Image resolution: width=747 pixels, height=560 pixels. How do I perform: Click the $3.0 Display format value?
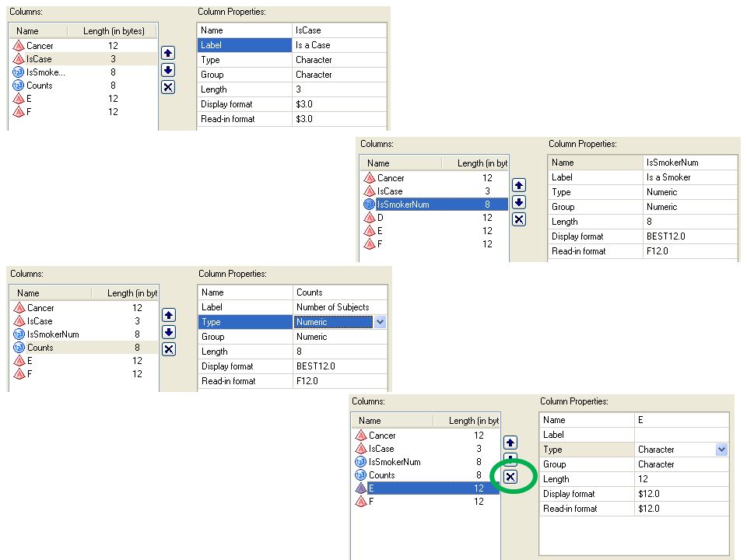point(338,104)
